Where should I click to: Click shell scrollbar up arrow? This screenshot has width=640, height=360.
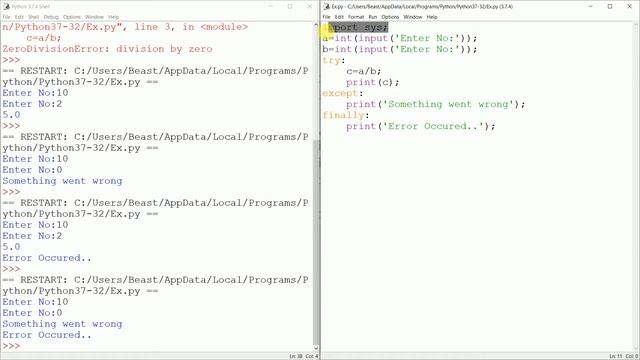pos(316,25)
